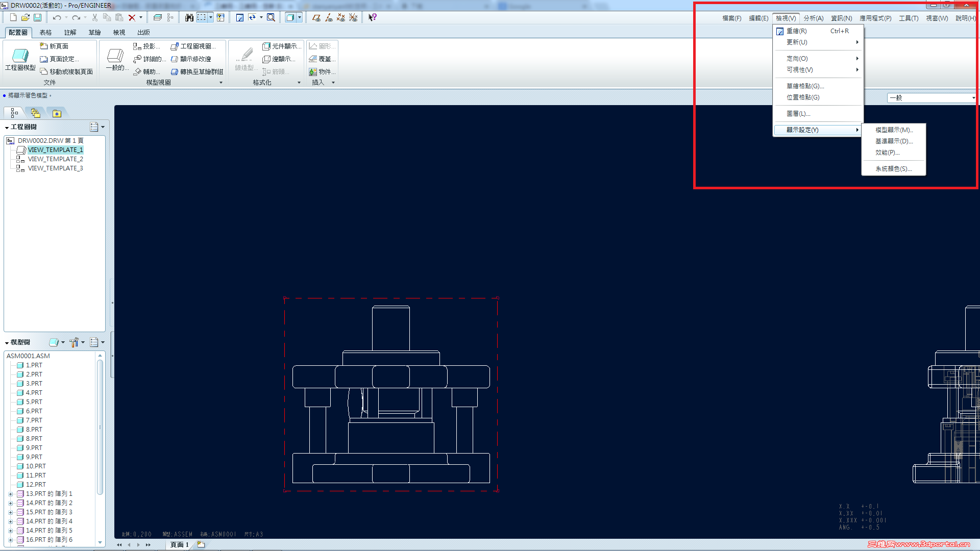The image size is (980, 551).
Task: Click the Save file icon
Action: click(38, 17)
